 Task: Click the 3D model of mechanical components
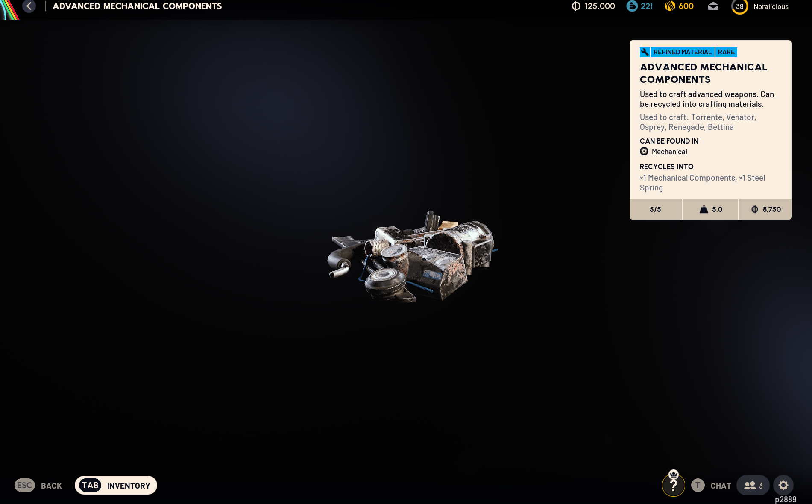(x=412, y=256)
